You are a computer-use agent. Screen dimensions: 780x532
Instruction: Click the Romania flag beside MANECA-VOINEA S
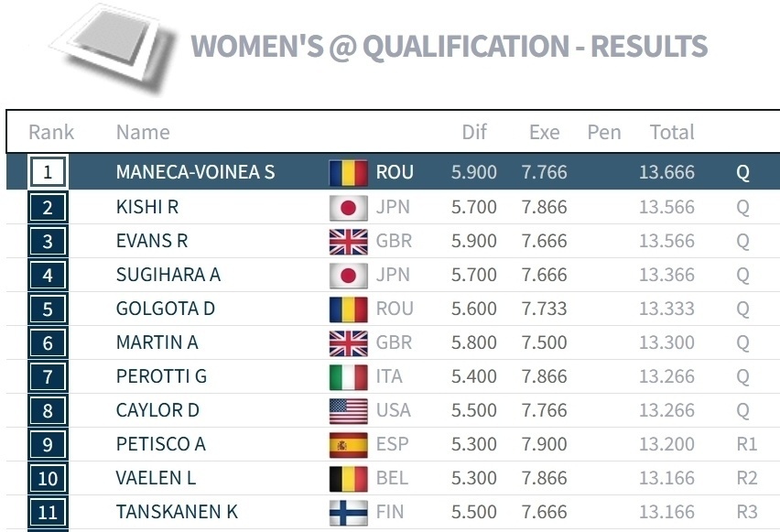348,172
